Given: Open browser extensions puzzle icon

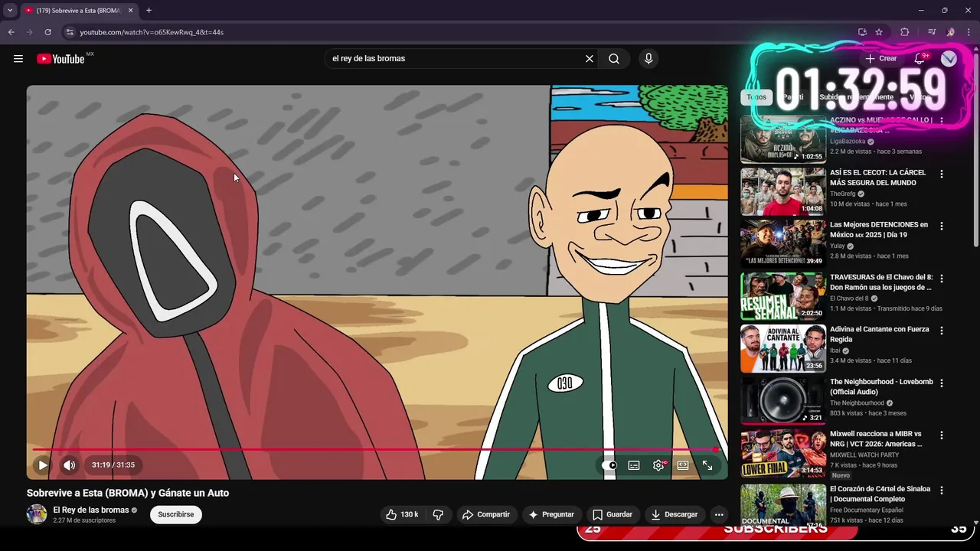Looking at the screenshot, I should click(904, 32).
